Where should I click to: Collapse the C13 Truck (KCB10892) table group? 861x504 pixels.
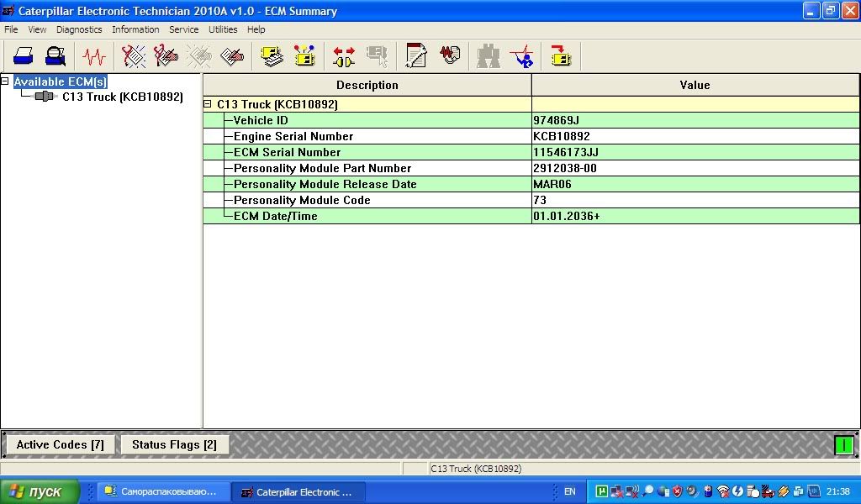click(208, 103)
